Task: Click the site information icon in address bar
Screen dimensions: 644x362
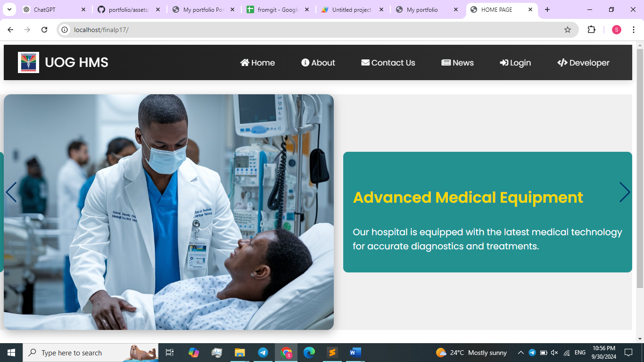Action: pos(65,30)
